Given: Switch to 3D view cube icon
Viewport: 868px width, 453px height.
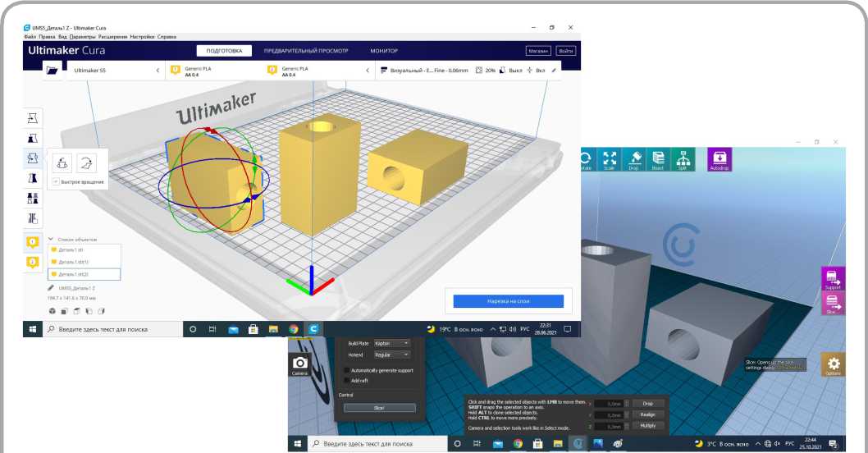Looking at the screenshot, I should pos(52,311).
